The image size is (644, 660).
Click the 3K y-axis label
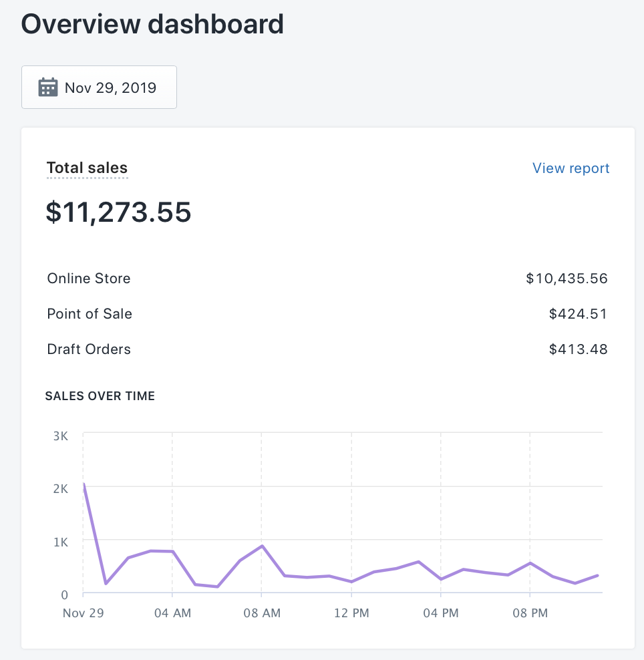(61, 436)
